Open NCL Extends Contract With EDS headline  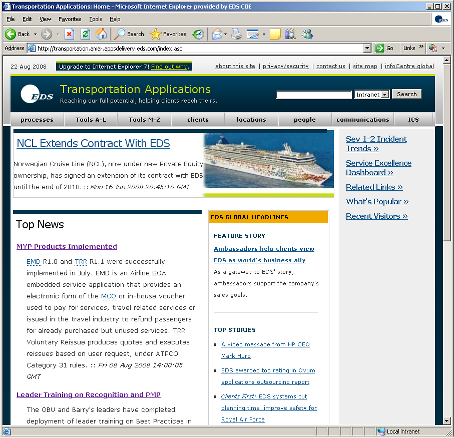pyautogui.click(x=93, y=143)
